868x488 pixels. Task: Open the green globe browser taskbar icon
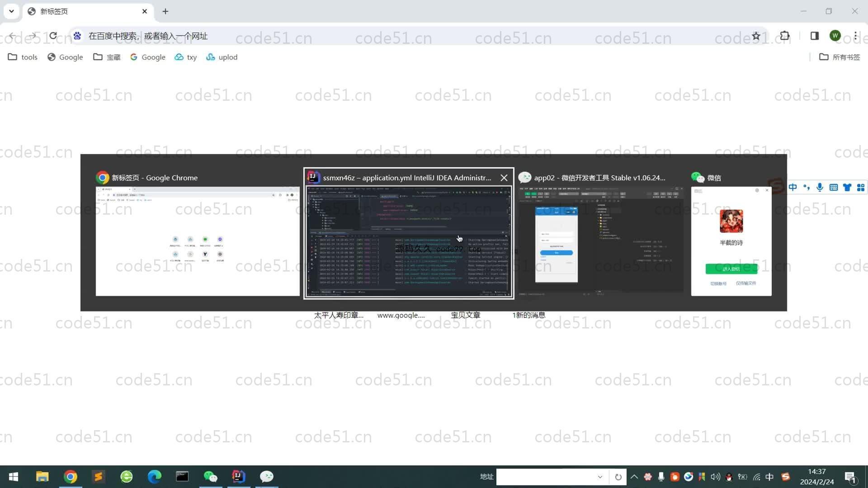(x=127, y=477)
